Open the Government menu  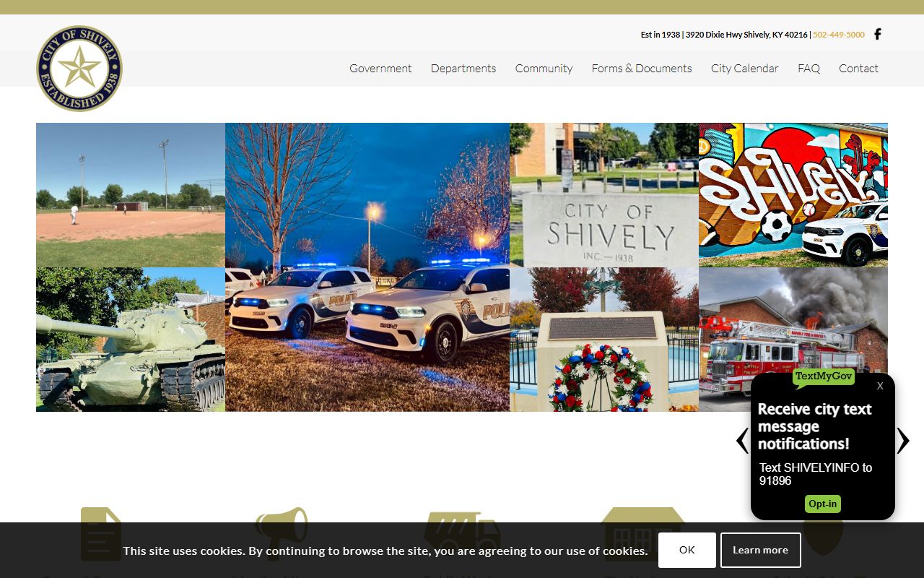pyautogui.click(x=380, y=69)
